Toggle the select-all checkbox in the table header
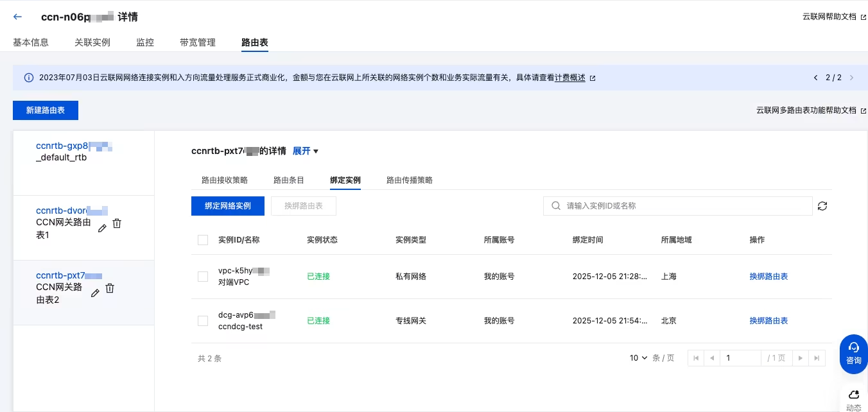868x412 pixels. 203,240
